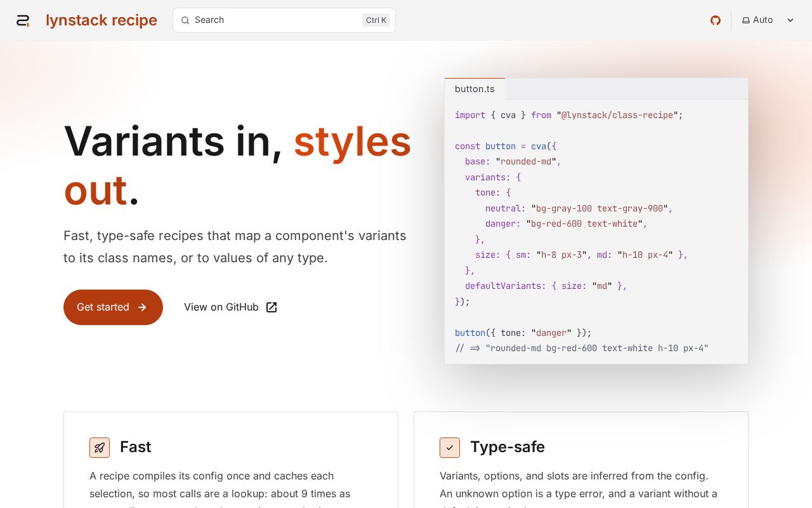Click the code line 'base: "rounded-md"'
The image size is (812, 508).
click(513, 161)
